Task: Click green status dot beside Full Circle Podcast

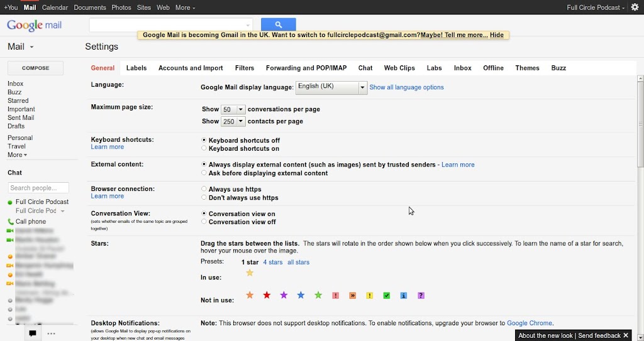Action: point(10,202)
